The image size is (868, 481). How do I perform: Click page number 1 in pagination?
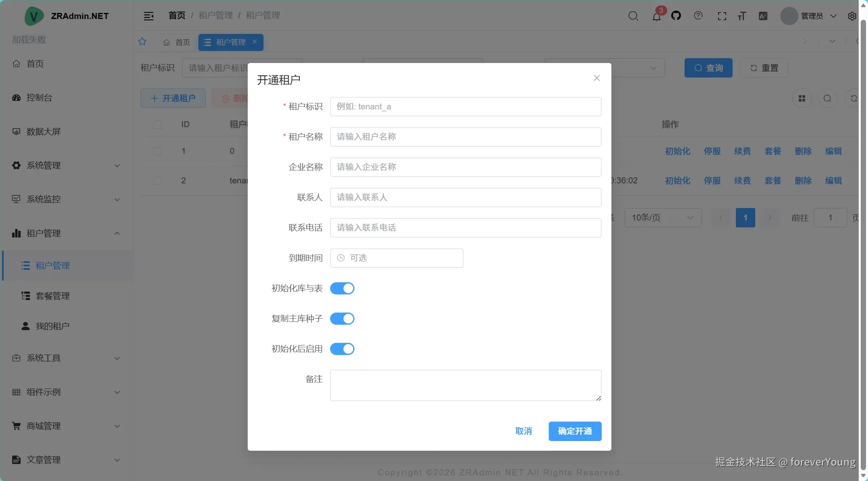point(746,218)
